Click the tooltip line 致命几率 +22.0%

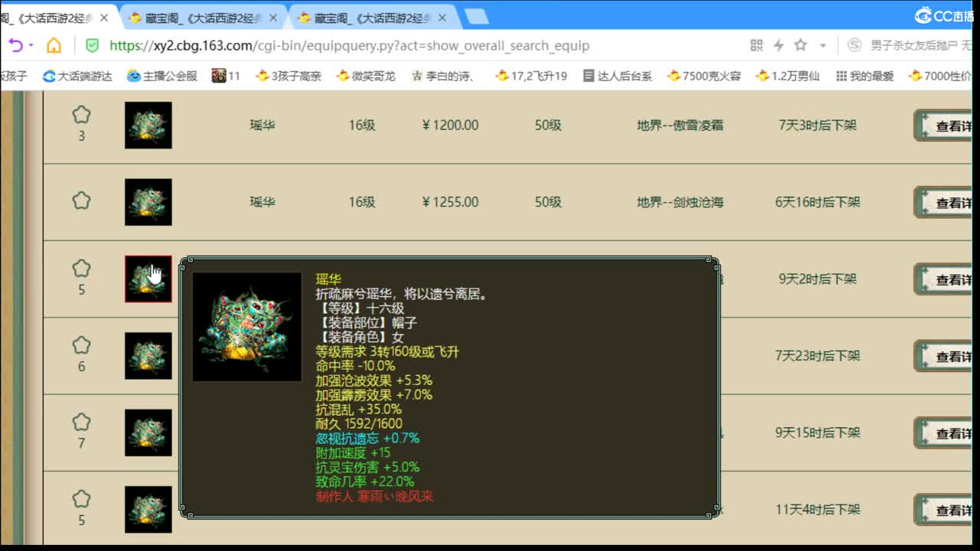tap(364, 481)
